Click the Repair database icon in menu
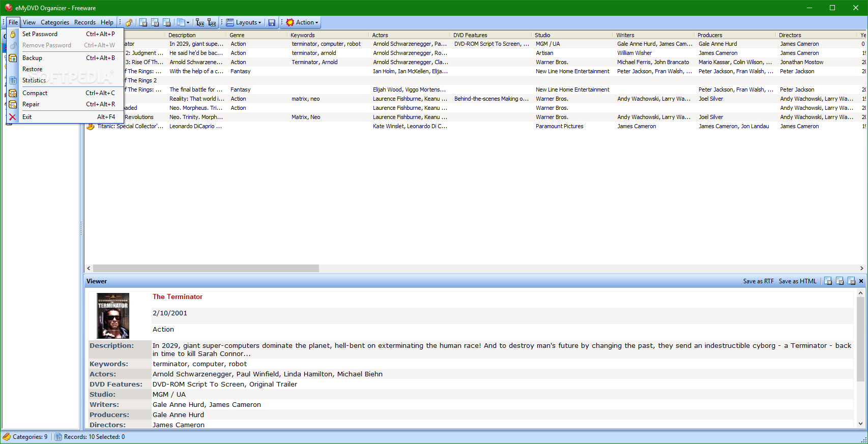 (x=13, y=104)
